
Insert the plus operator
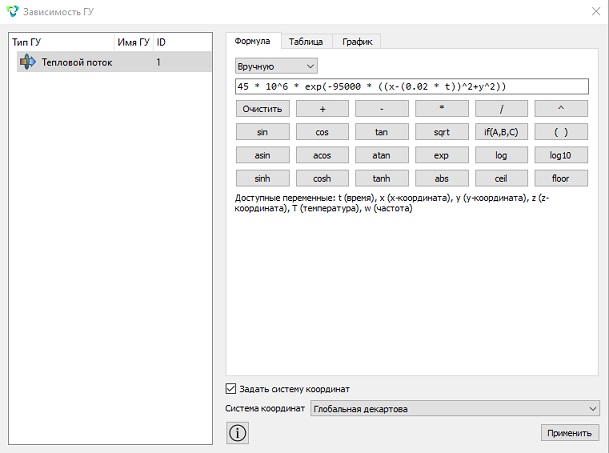[322, 109]
